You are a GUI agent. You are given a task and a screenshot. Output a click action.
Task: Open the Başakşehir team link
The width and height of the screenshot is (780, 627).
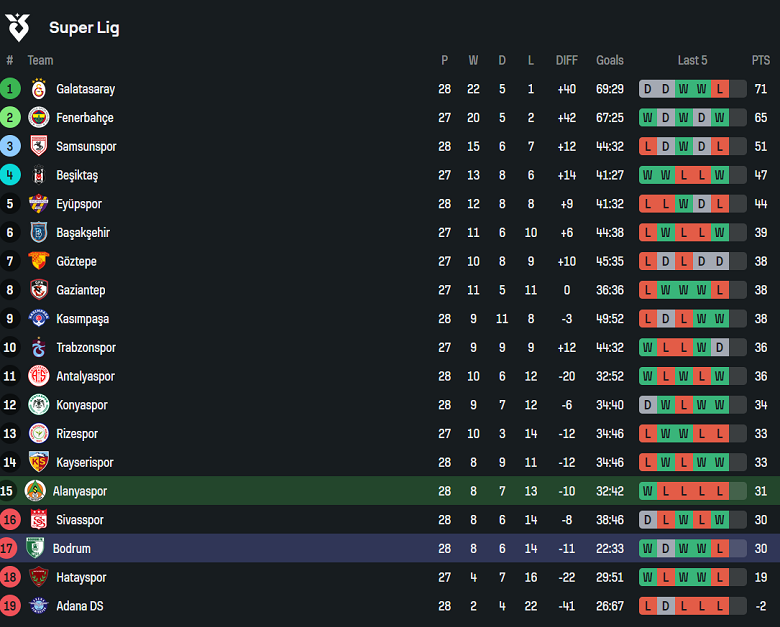[83, 233]
